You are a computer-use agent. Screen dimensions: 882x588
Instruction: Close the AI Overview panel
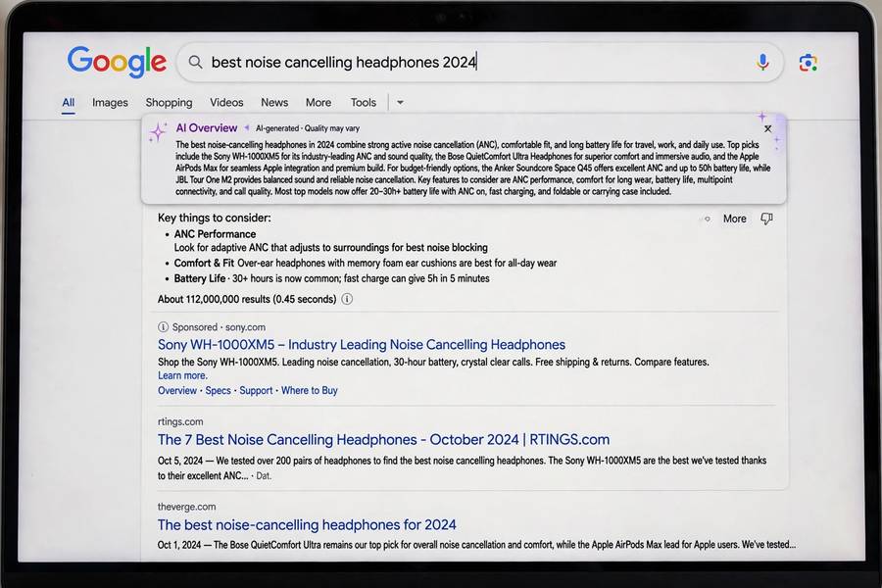pyautogui.click(x=767, y=128)
